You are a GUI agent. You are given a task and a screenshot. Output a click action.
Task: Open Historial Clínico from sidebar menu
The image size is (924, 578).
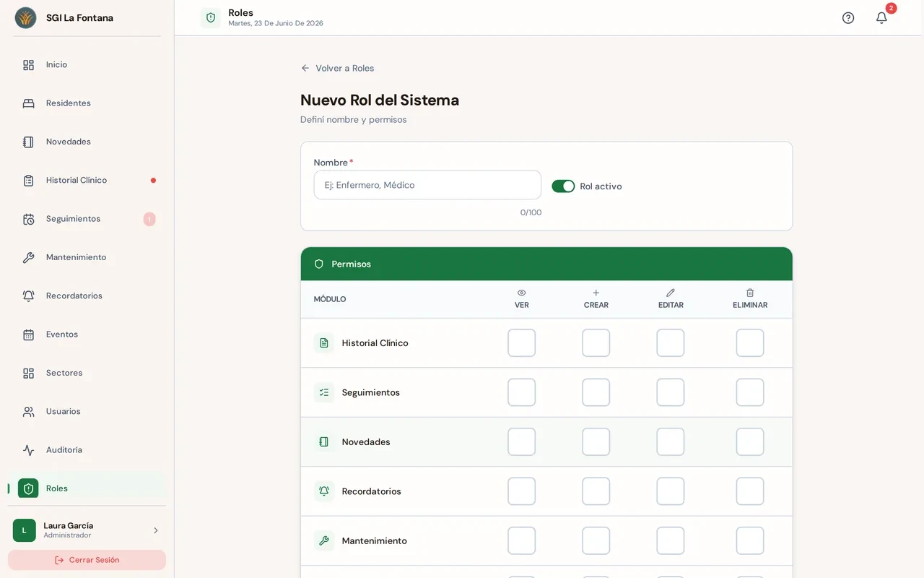point(87,181)
